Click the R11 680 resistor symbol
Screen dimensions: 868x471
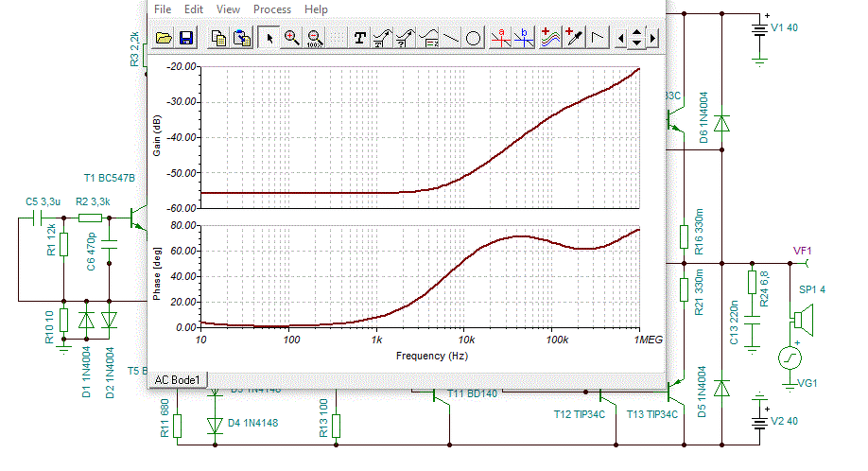point(177,427)
